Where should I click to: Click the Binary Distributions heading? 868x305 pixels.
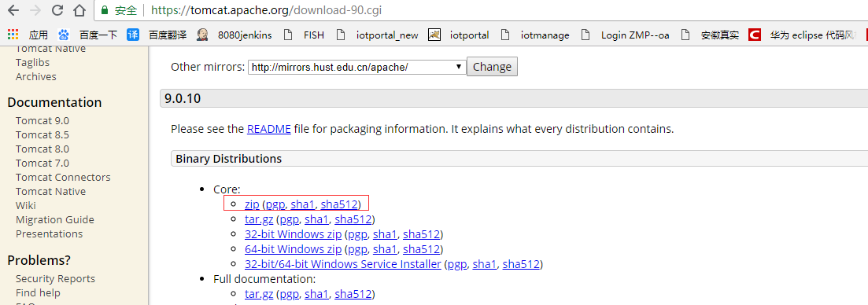229,159
